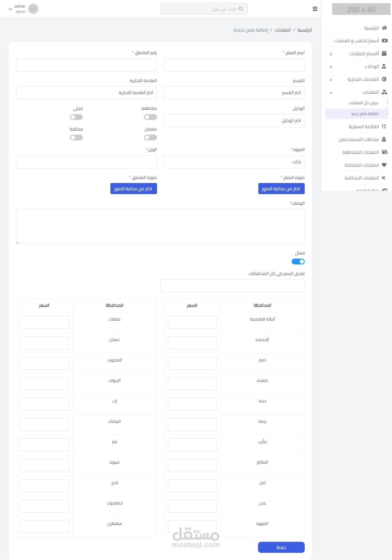The image size is (392, 560).
Task: Open the اختر العلامة التجارية brand dropdown
Action: click(x=86, y=93)
